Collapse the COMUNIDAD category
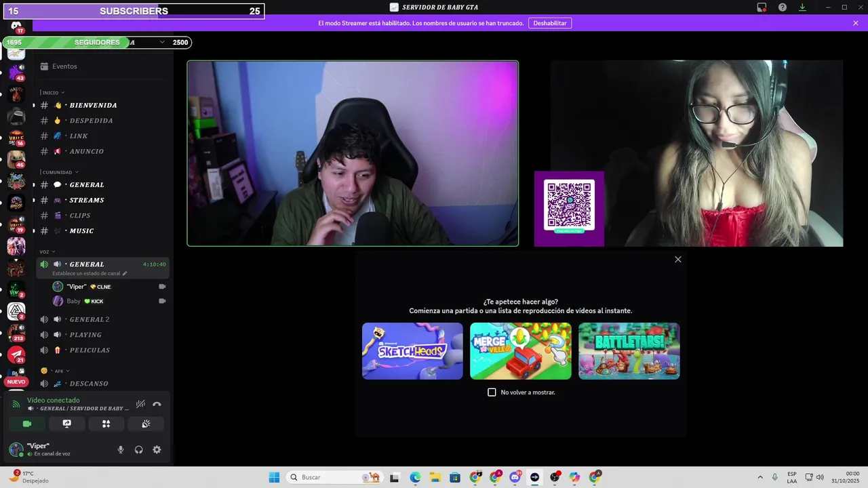The width and height of the screenshot is (868, 488). click(60, 172)
